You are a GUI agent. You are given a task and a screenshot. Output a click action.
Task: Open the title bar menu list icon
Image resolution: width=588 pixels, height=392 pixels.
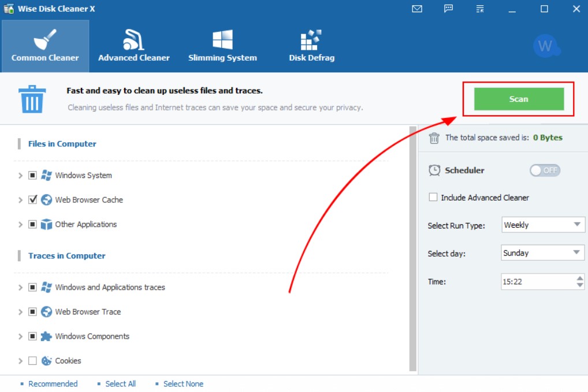pyautogui.click(x=479, y=9)
